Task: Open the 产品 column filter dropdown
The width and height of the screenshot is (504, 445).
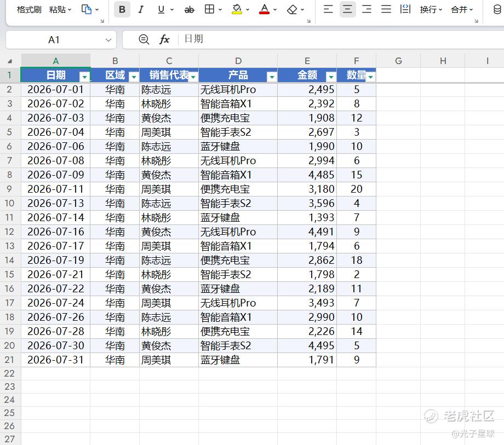Action: (x=272, y=77)
